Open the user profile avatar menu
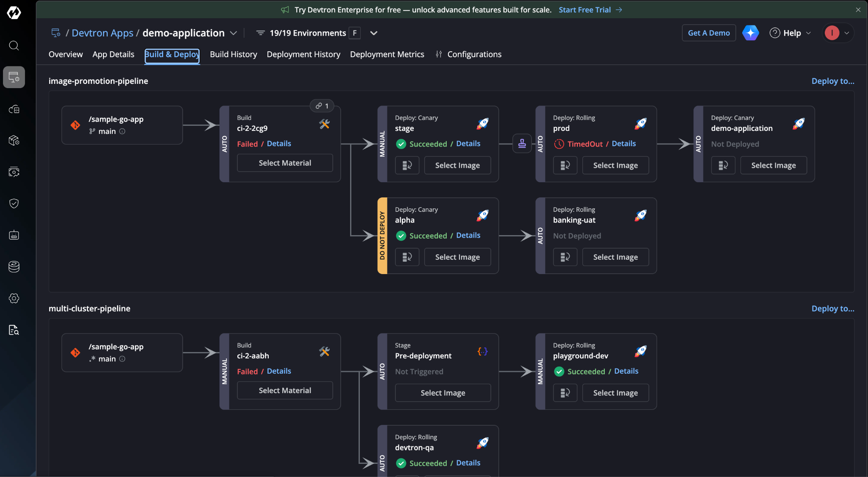The height and width of the screenshot is (477, 868). coord(837,33)
